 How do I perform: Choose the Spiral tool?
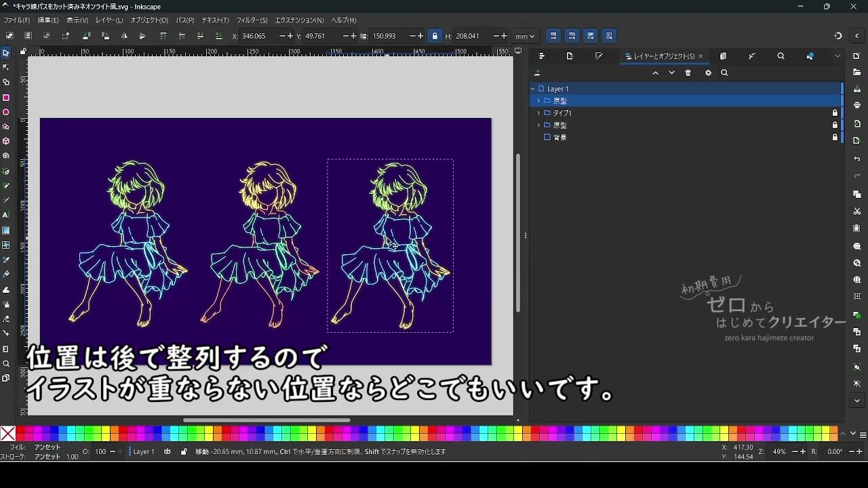point(6,156)
